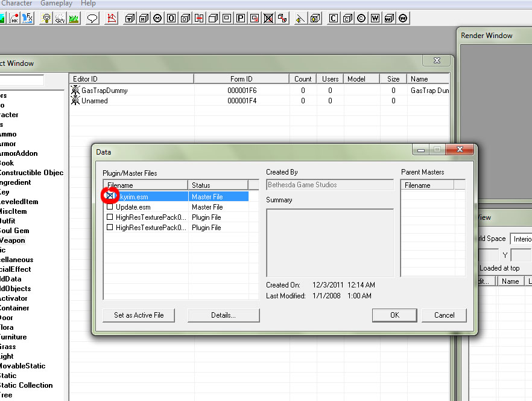Click the crossed-out box toolbar icon

(x=268, y=18)
